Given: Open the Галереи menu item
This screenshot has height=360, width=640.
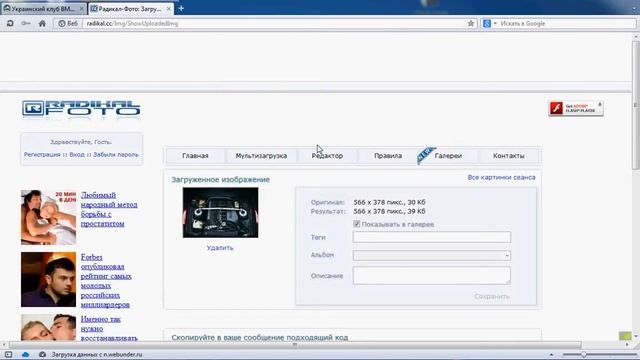Looking at the screenshot, I should click(448, 156).
